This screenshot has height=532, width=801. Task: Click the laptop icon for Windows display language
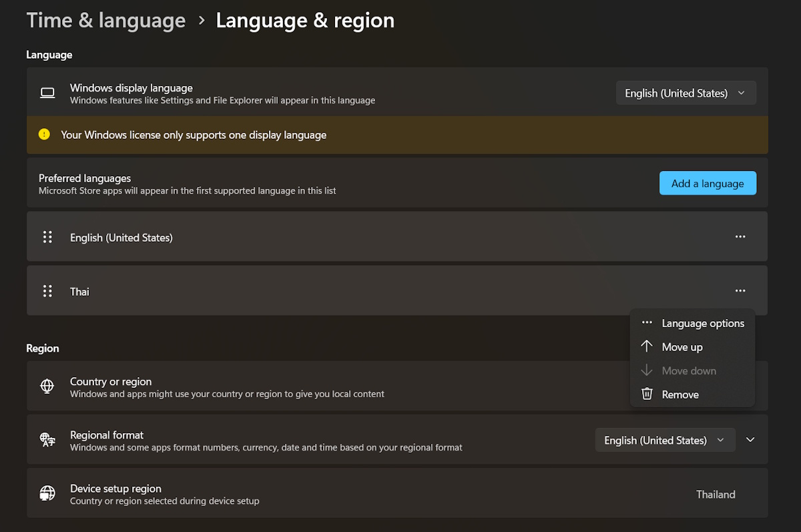click(x=47, y=93)
